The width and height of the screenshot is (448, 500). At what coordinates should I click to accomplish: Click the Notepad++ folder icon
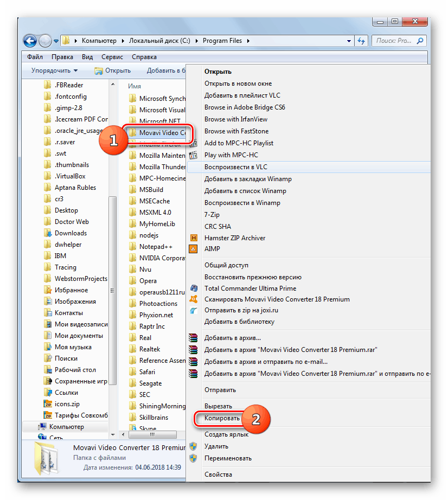click(x=133, y=247)
